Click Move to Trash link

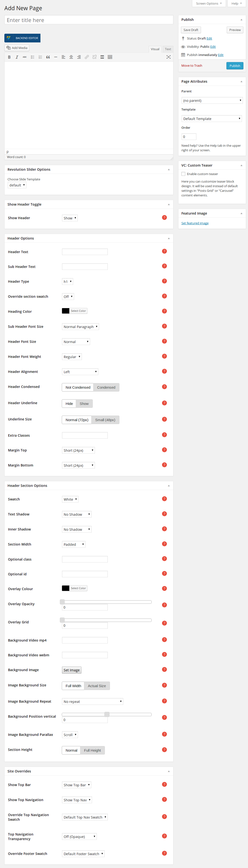click(x=192, y=66)
